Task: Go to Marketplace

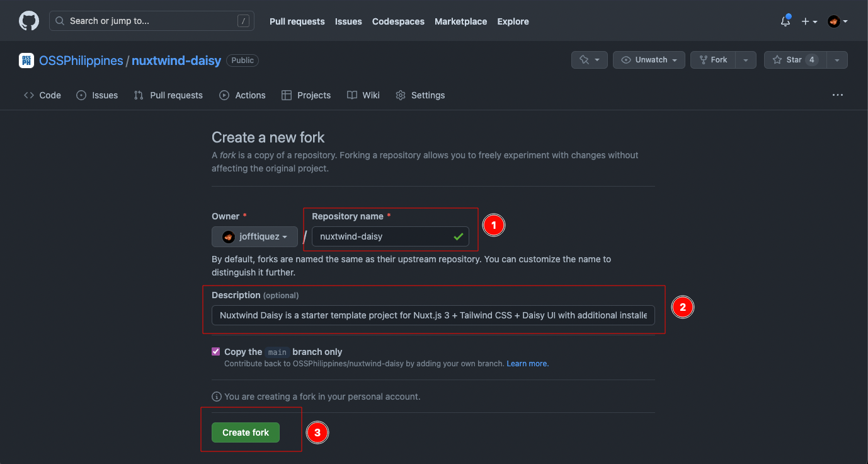Action: coord(460,21)
